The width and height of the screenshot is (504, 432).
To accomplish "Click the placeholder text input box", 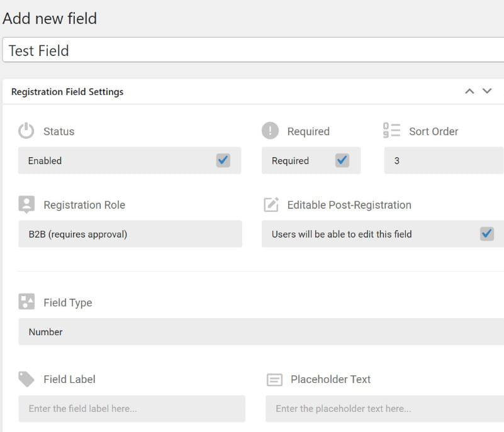I will 384,409.
